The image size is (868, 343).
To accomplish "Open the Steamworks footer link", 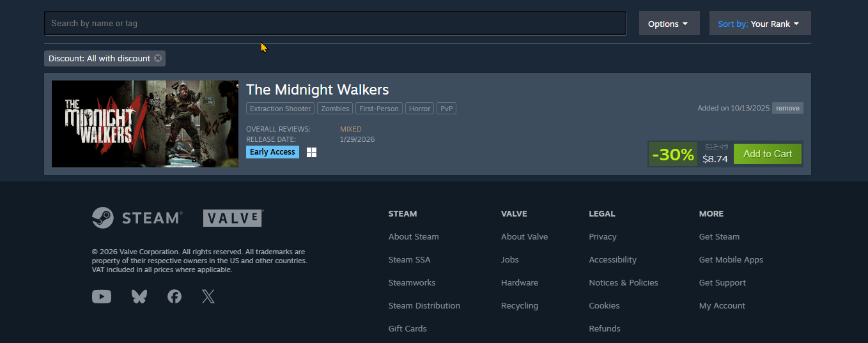I will pos(412,282).
